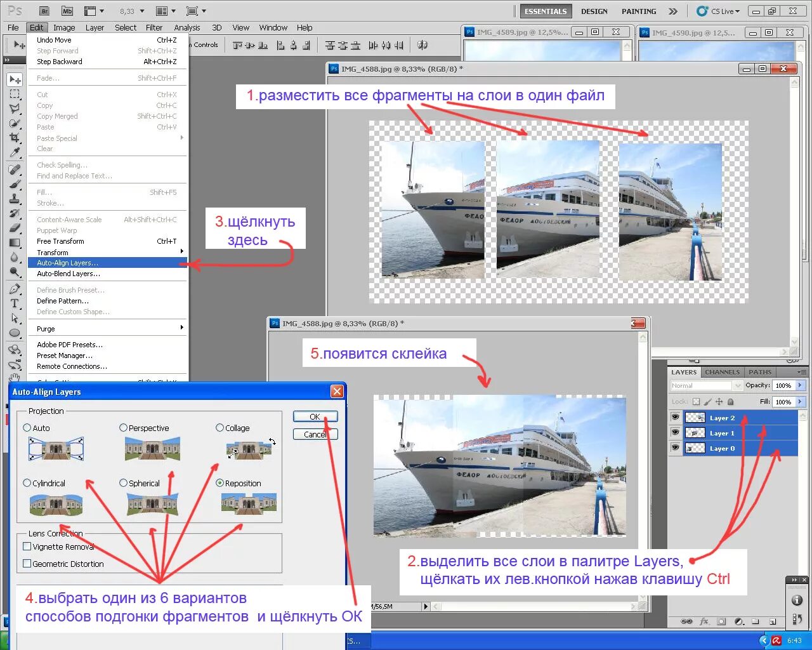Switch to the Essentials workspace
The height and width of the screenshot is (650, 812).
(x=546, y=11)
